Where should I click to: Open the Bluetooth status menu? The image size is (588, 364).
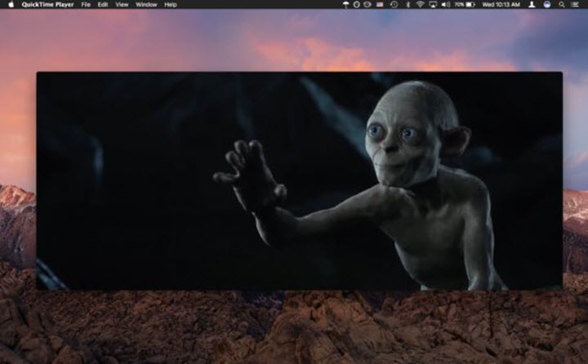click(x=408, y=5)
